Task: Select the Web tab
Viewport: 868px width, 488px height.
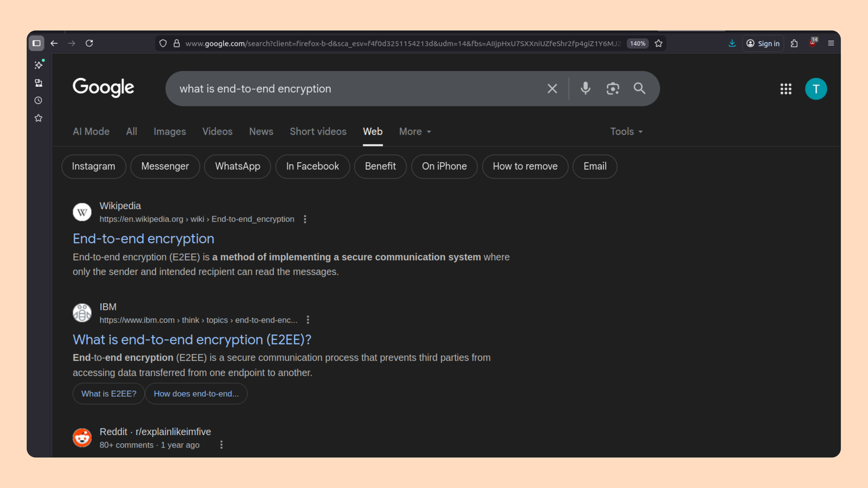Action: 373,132
